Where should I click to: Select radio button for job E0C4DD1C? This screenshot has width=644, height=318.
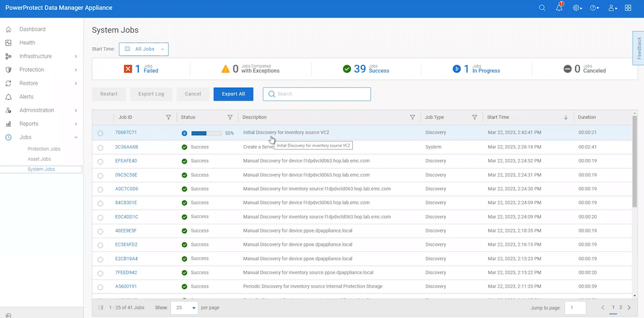[x=100, y=217]
